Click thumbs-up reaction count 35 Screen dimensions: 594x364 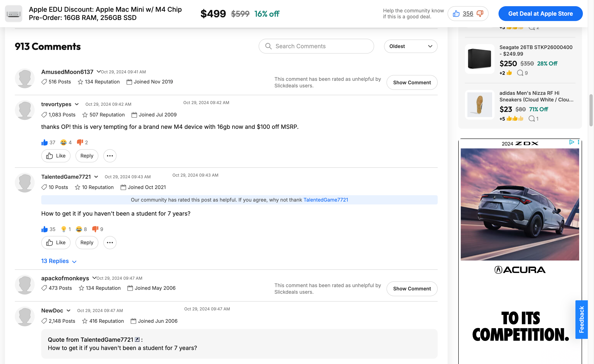[x=48, y=229]
